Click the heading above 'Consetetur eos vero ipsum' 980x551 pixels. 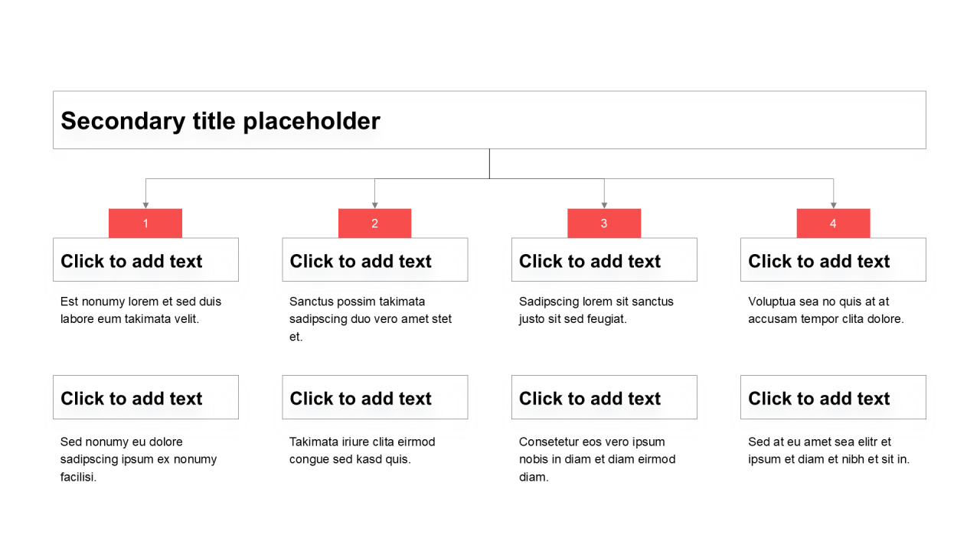pyautogui.click(x=604, y=397)
